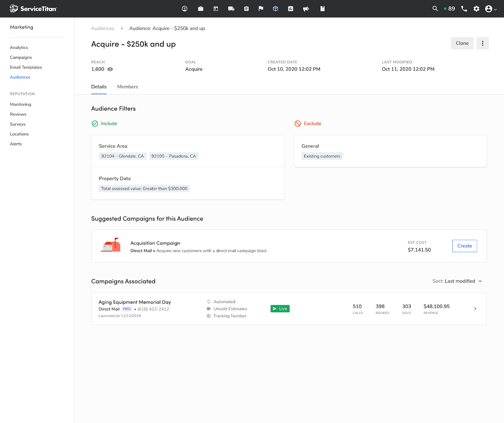Open Monitoring under Reputation

pyautogui.click(x=20, y=104)
